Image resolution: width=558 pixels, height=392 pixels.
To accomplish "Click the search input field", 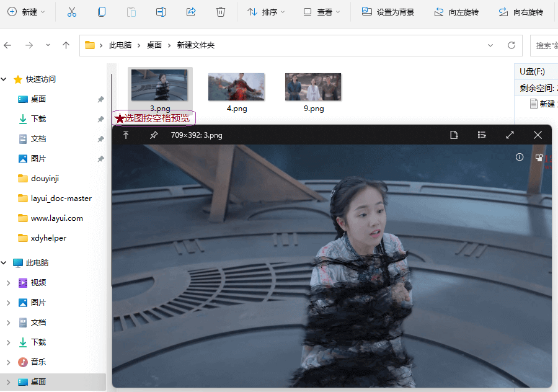I will click(544, 45).
